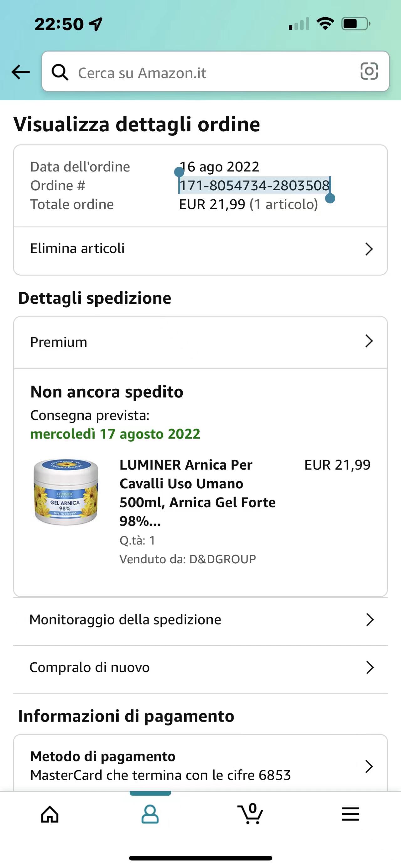The image size is (401, 868).
Task: Go to the Home tab icon
Action: [50, 815]
